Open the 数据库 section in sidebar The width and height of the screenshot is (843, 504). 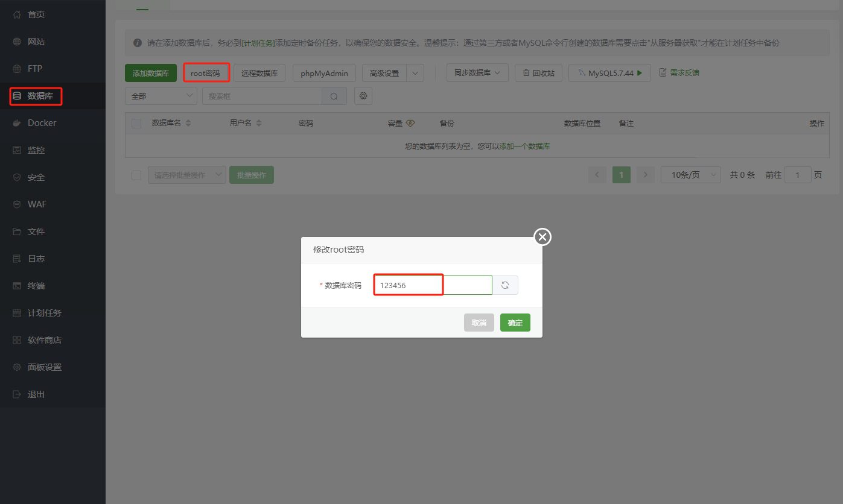[34, 96]
